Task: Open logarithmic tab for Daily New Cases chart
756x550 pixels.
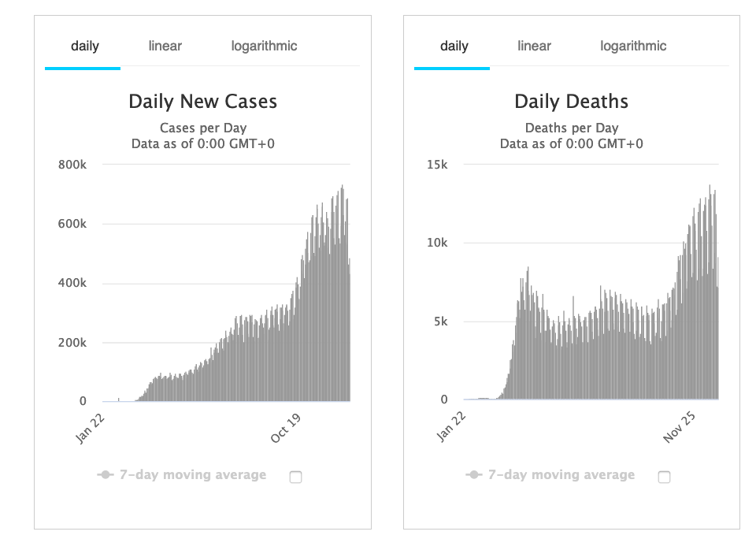Action: pos(264,46)
